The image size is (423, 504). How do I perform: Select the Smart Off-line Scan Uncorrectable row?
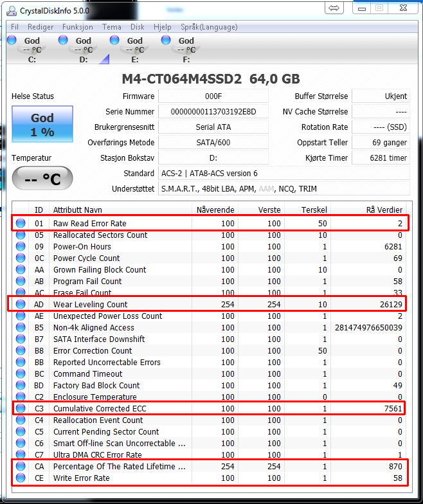209,443
